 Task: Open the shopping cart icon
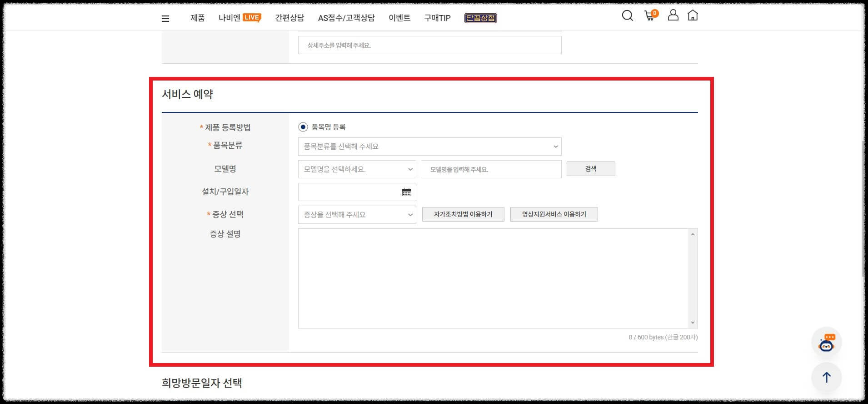click(x=651, y=15)
